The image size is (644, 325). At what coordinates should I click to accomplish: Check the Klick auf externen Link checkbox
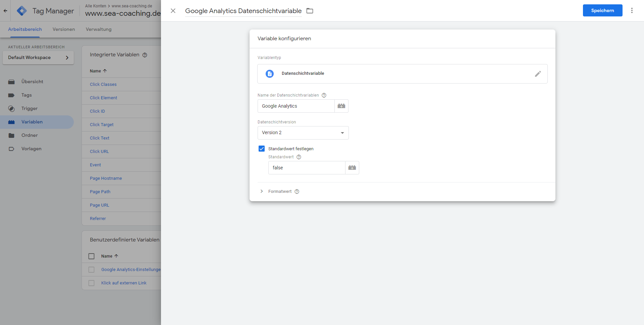pyautogui.click(x=91, y=283)
